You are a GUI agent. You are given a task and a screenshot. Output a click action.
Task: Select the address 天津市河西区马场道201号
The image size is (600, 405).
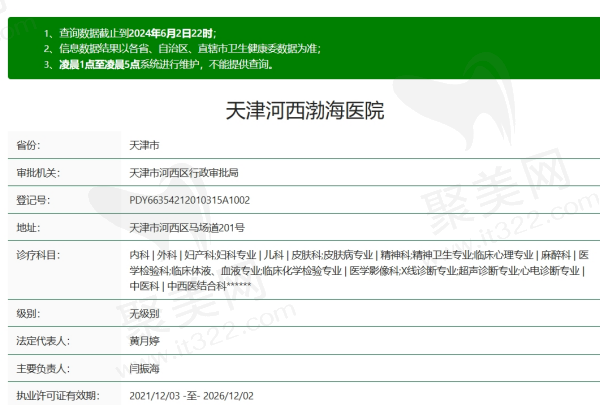pos(187,228)
